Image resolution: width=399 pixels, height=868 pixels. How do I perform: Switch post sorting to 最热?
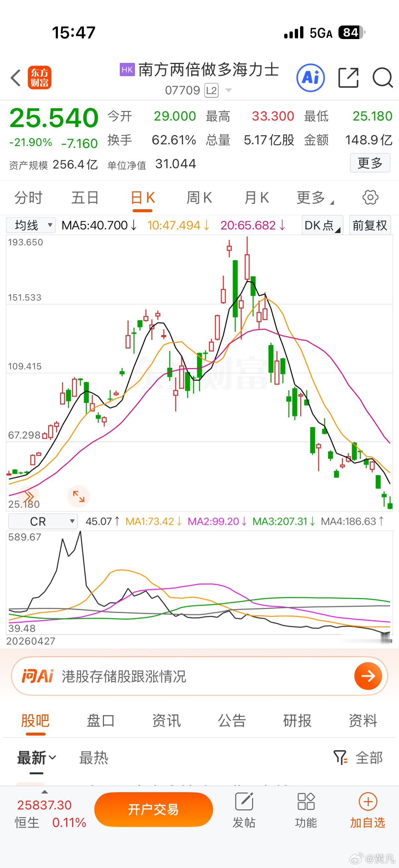click(x=94, y=758)
